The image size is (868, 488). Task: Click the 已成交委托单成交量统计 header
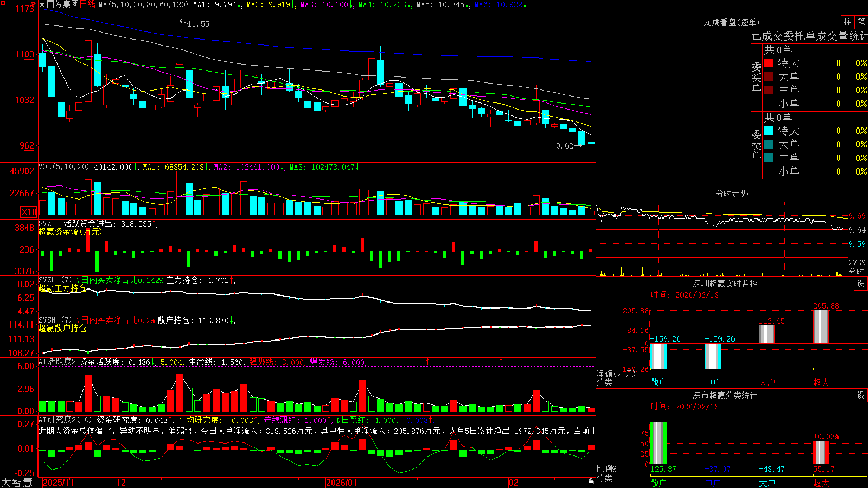809,36
